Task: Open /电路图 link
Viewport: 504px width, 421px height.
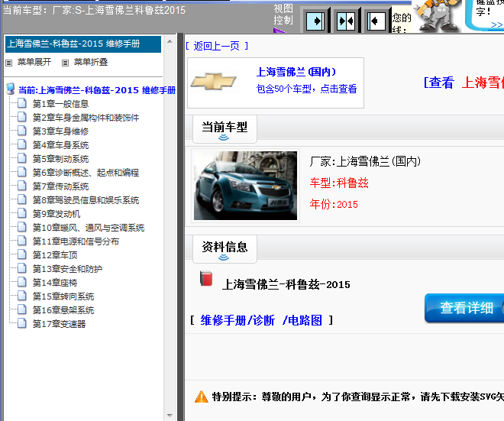Action: click(302, 320)
